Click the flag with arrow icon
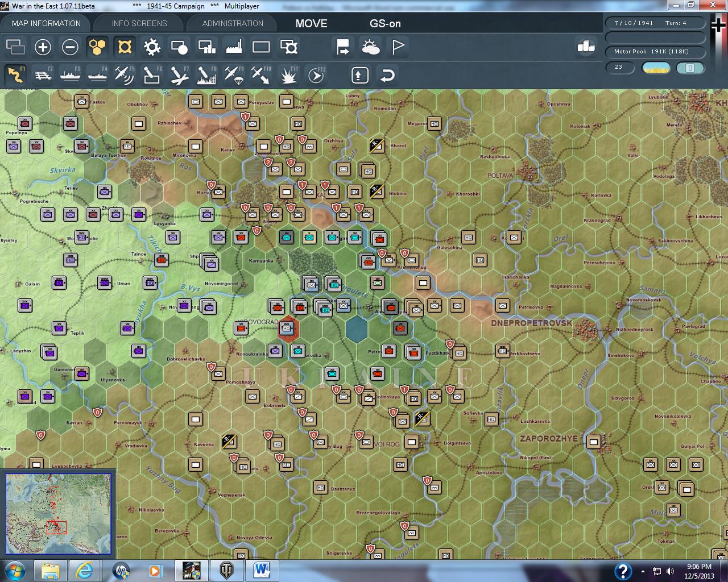Image resolution: width=728 pixels, height=582 pixels. point(343,47)
